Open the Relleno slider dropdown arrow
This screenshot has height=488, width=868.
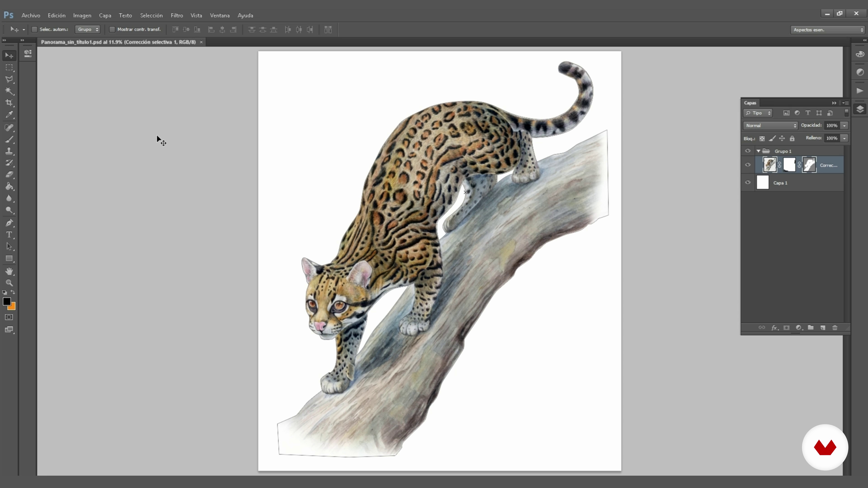click(844, 138)
